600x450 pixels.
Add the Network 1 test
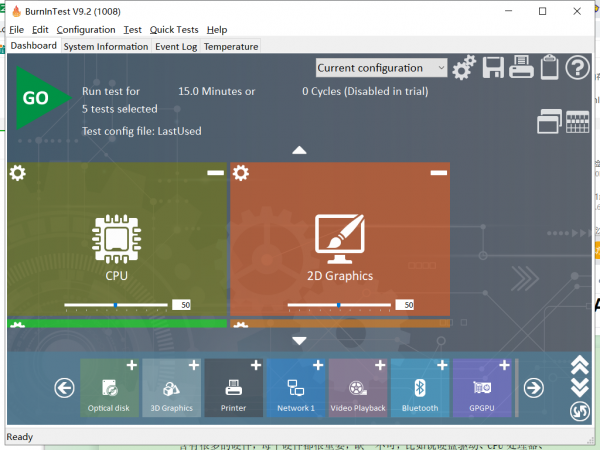[x=318, y=365]
